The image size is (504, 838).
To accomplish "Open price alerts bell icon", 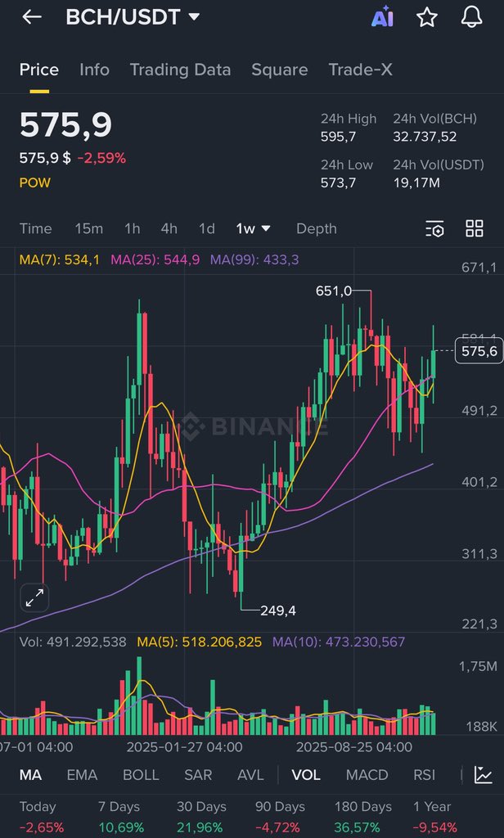I will [x=471, y=17].
